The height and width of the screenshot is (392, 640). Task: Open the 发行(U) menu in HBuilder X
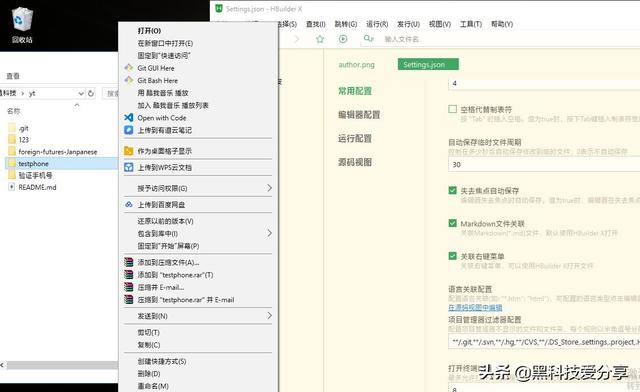pos(408,24)
